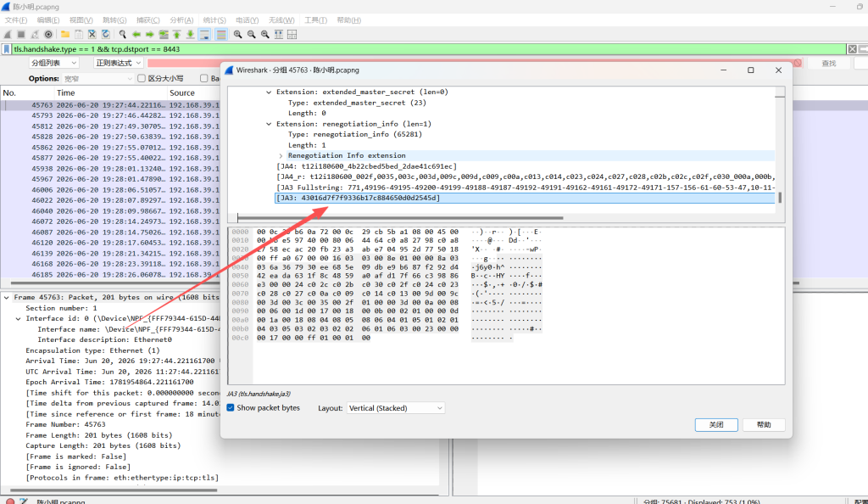Click the dialog's horizontal tree scrollbar
868x504 pixels.
pos(400,218)
